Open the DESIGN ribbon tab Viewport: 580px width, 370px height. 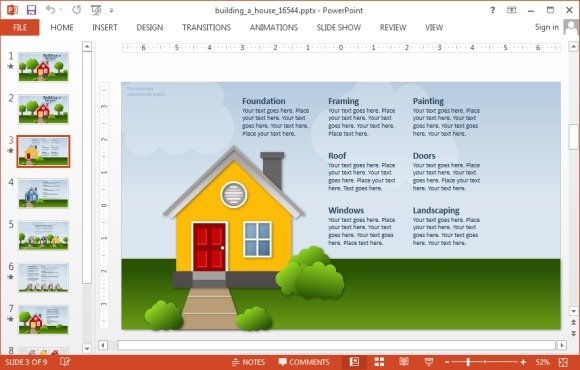pos(150,27)
